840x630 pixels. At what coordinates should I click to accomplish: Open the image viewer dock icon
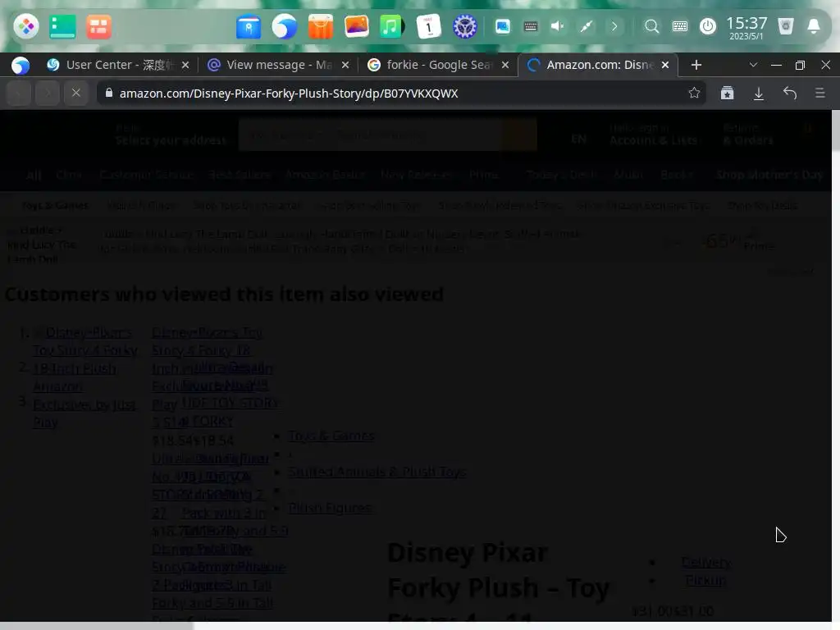pos(356,26)
